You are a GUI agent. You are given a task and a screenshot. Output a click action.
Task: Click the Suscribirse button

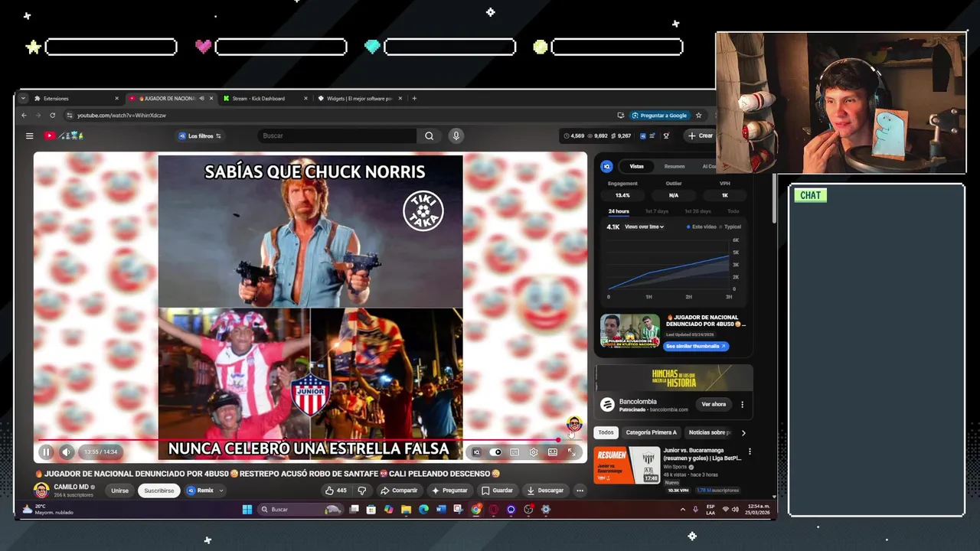pos(159,491)
